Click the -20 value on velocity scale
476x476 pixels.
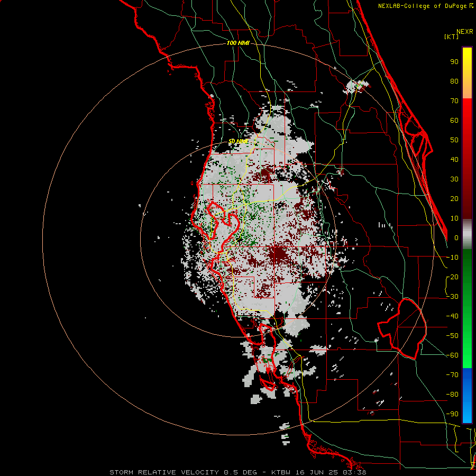452,277
